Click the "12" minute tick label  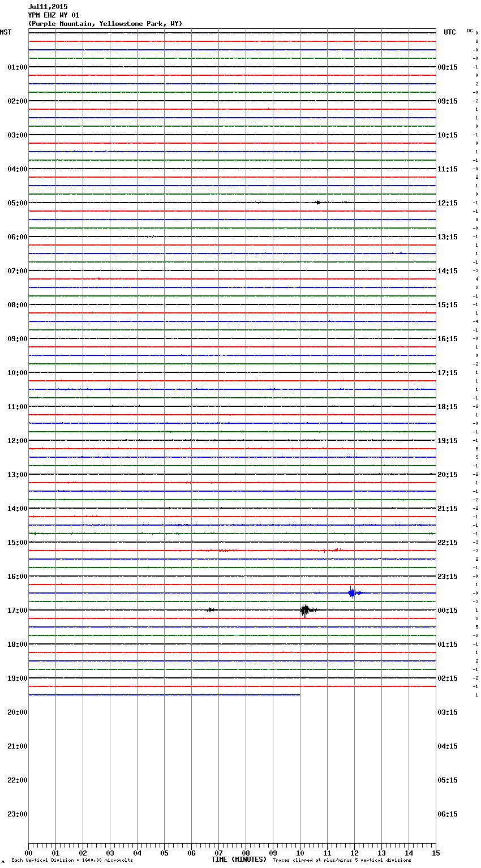tap(354, 853)
